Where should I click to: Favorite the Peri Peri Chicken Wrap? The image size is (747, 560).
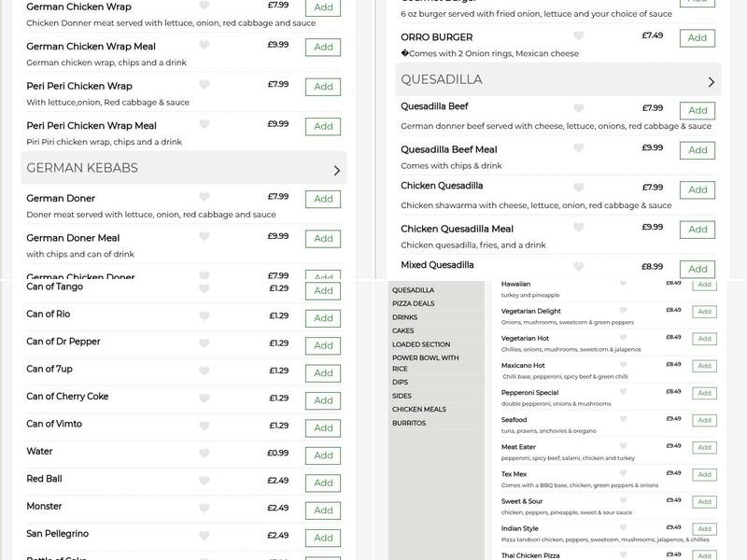(204, 85)
